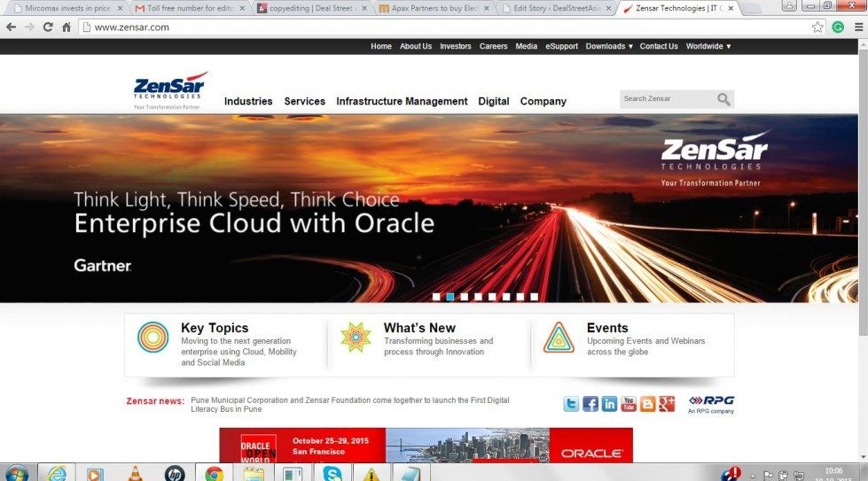Click the Search Zensar input field
This screenshot has width=868, height=481.
[x=667, y=99]
